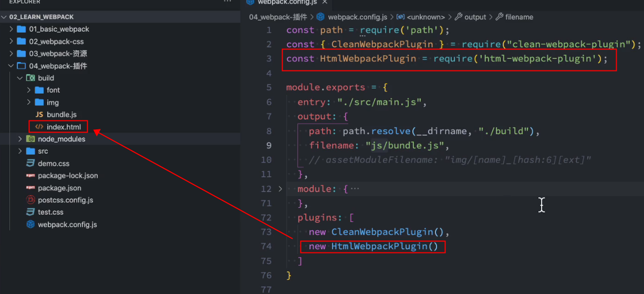The width and height of the screenshot is (644, 294).
Task: Click the node_modules folder icon
Action: [x=30, y=139]
